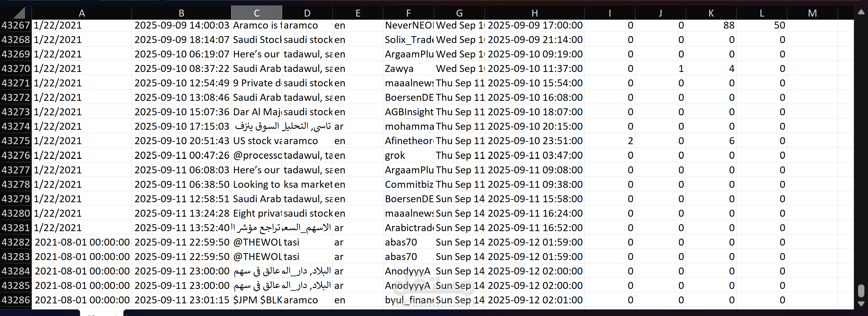Click the 'ksa market' keyword cell
The height and width of the screenshot is (316, 868).
pos(307,184)
